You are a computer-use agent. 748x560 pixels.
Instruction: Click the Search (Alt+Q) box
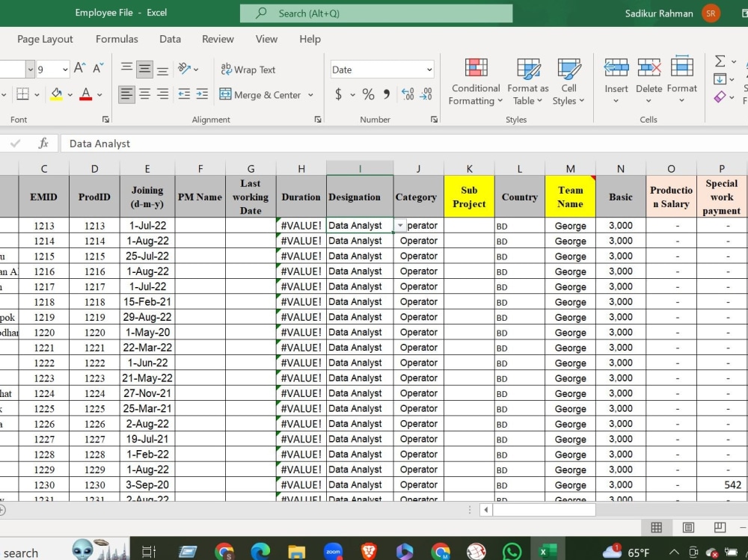[x=376, y=13]
